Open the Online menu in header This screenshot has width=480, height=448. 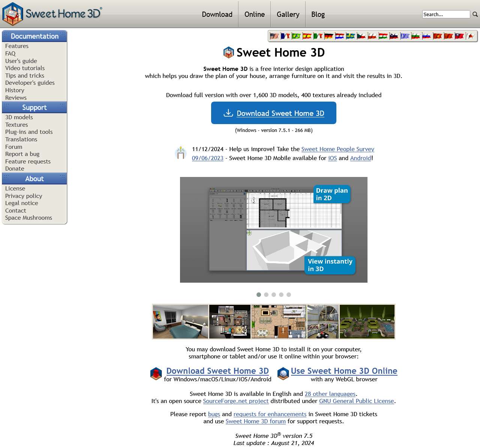255,14
